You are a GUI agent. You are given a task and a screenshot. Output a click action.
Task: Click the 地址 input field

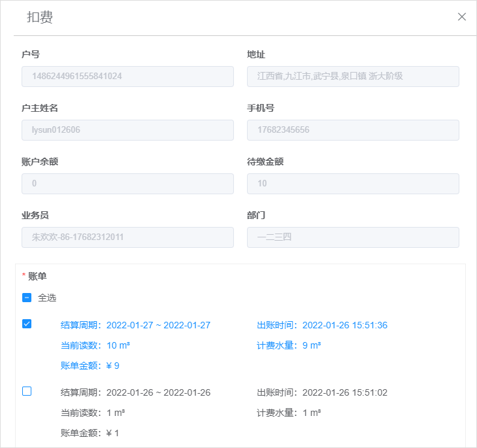pyautogui.click(x=353, y=77)
